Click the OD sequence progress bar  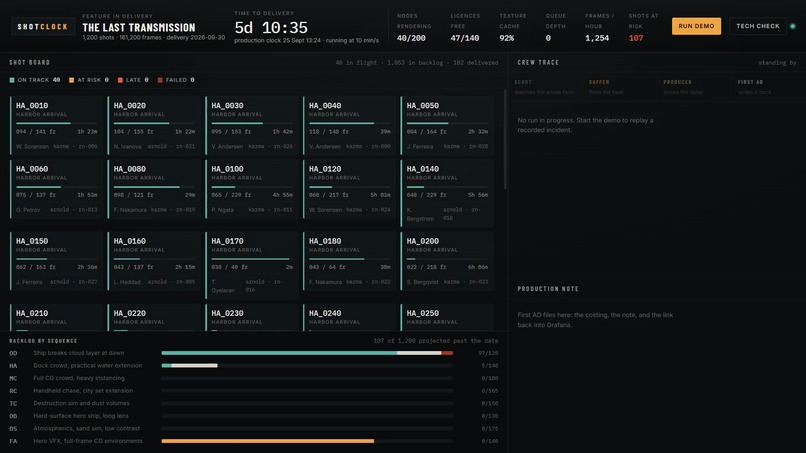[x=307, y=353]
